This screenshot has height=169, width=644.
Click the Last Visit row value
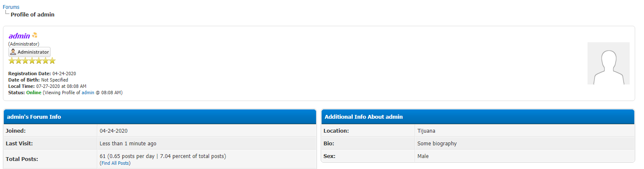128,144
